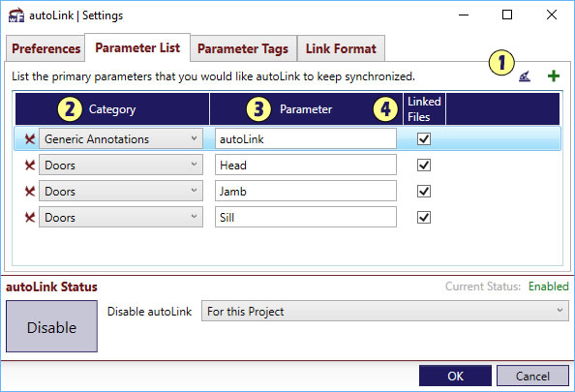Uncheck Linked Files for the autoLink row

tap(424, 139)
